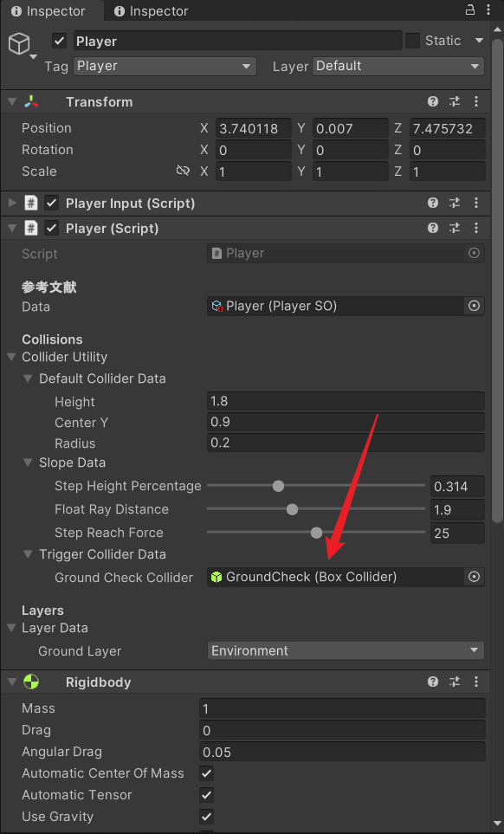Select the first Inspector tab
The image size is (504, 834).
(48, 11)
